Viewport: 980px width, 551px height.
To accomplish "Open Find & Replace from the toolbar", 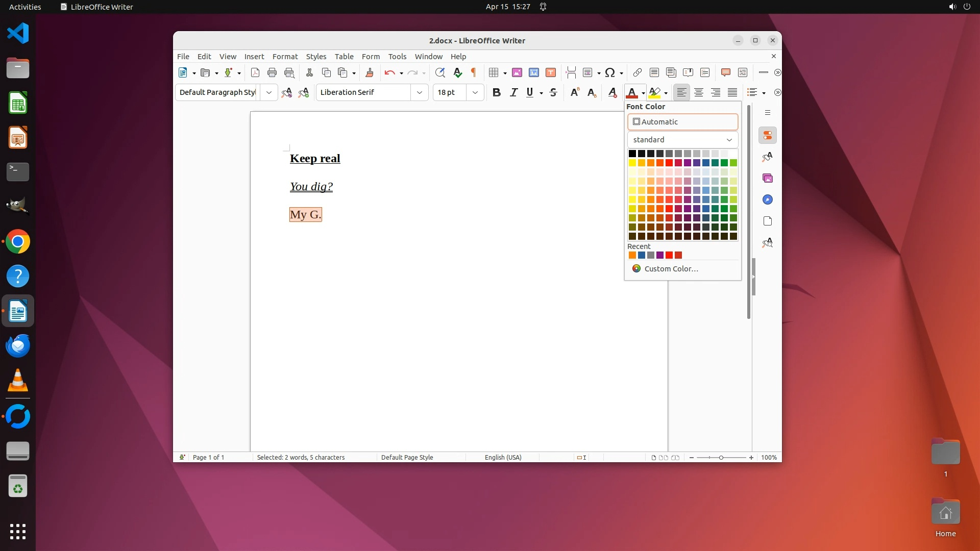I will pyautogui.click(x=440, y=72).
